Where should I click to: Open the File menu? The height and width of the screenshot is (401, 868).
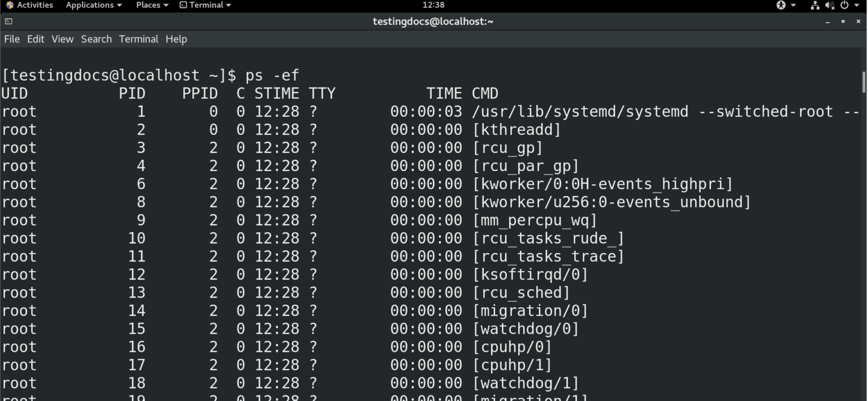click(11, 39)
